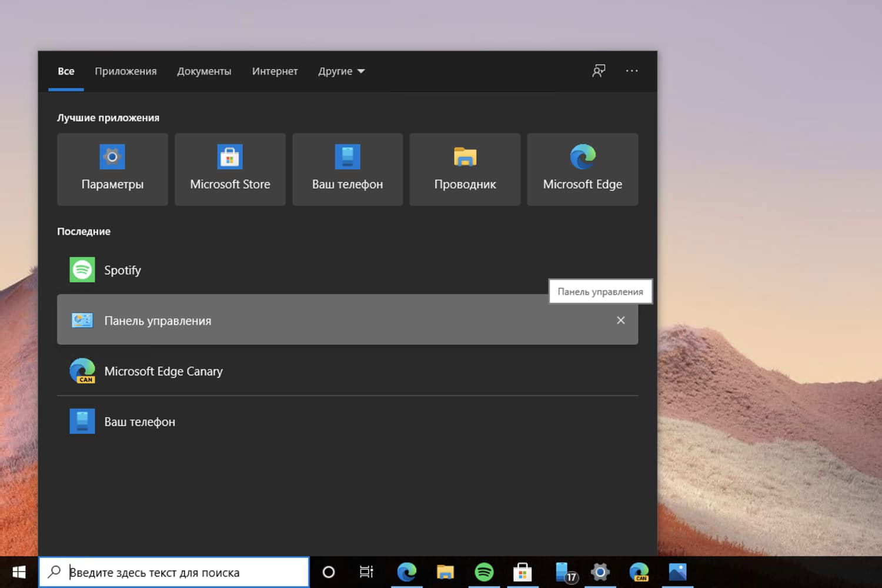Open Панель управления from recent items
The width and height of the screenshot is (882, 588).
(x=158, y=320)
